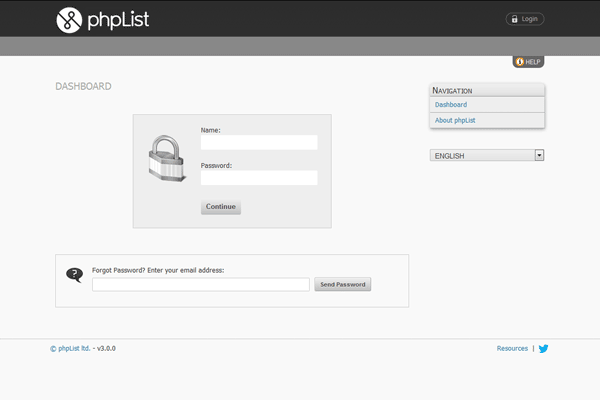The image size is (600, 400).
Task: Open the Resources link in the footer
Action: 512,349
